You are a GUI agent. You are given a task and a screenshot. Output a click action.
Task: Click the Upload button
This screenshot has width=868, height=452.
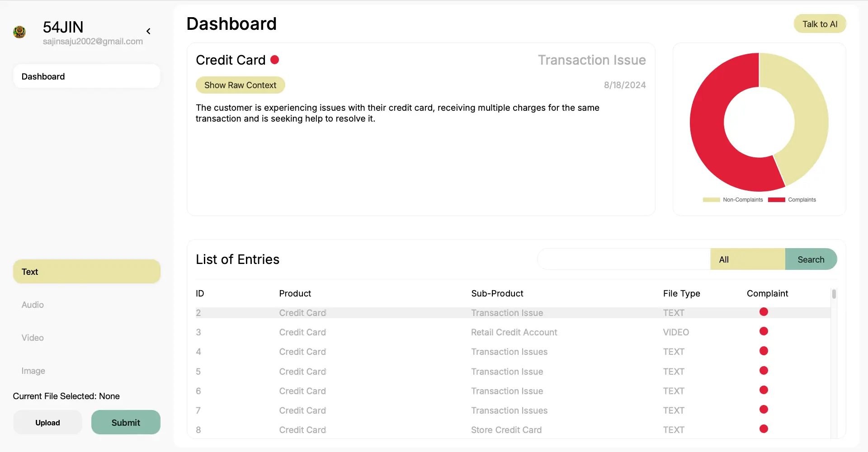[47, 423]
